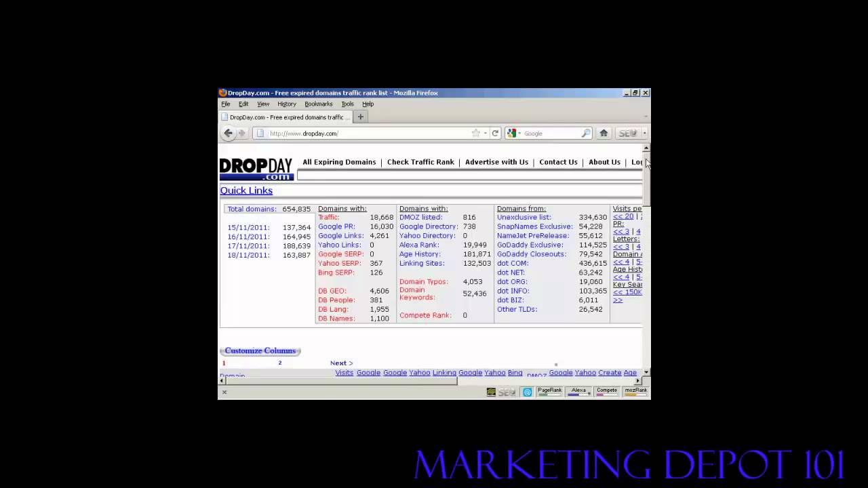Bookmark this page with the star icon
This screenshot has width=868, height=488.
point(476,134)
